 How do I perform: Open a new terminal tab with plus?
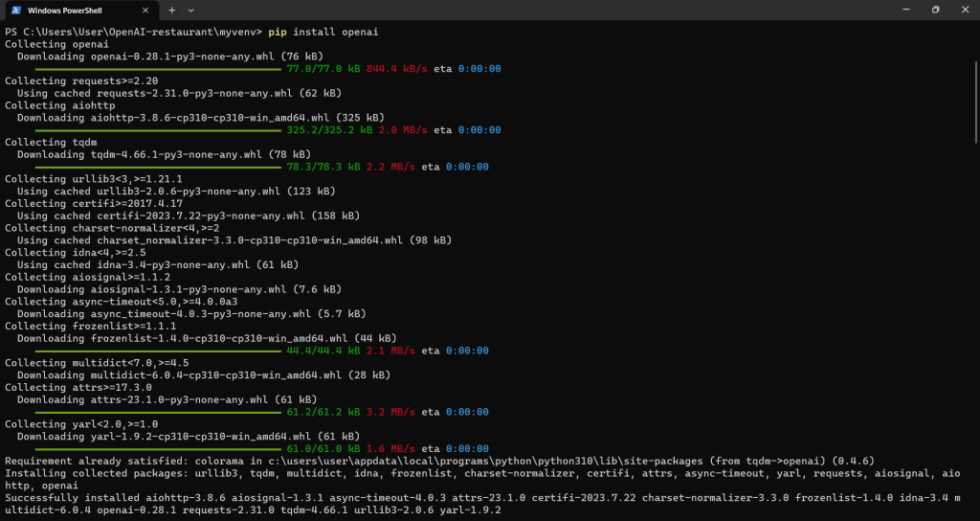(x=172, y=10)
